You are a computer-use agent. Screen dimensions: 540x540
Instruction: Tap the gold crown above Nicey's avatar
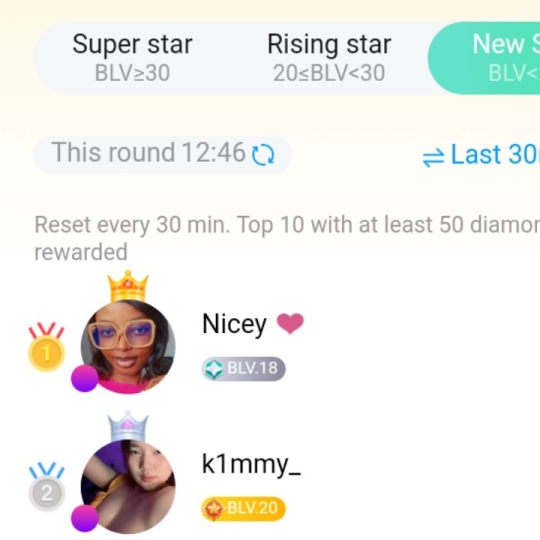point(128,287)
